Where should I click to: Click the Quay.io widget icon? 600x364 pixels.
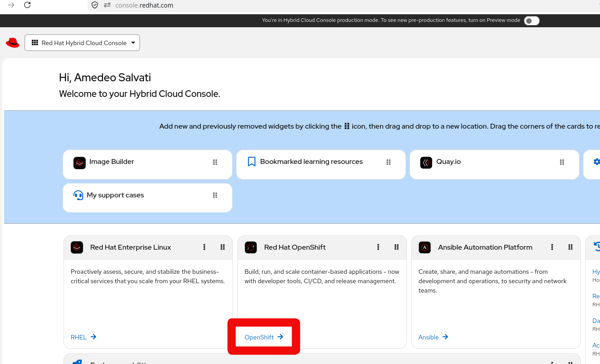427,163
